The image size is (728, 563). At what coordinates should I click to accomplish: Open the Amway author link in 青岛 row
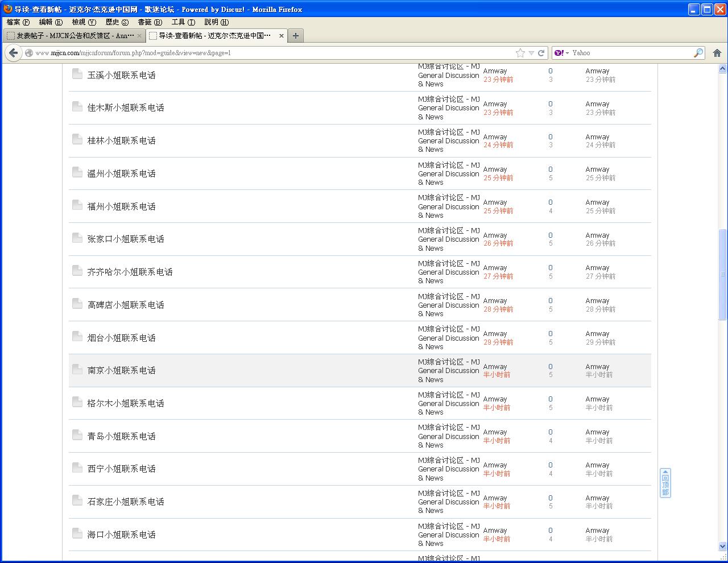(495, 432)
